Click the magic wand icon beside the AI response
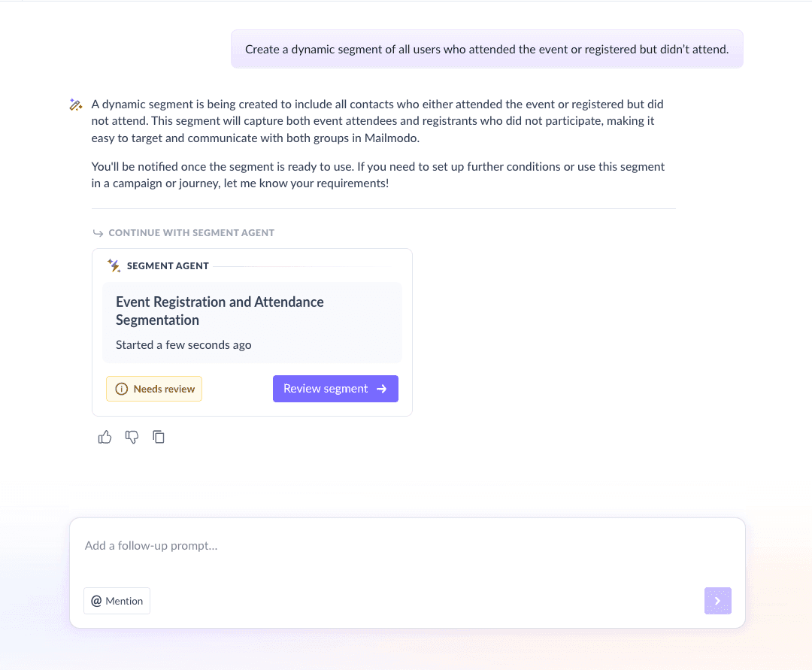Screen dimensions: 812x670 (75, 104)
